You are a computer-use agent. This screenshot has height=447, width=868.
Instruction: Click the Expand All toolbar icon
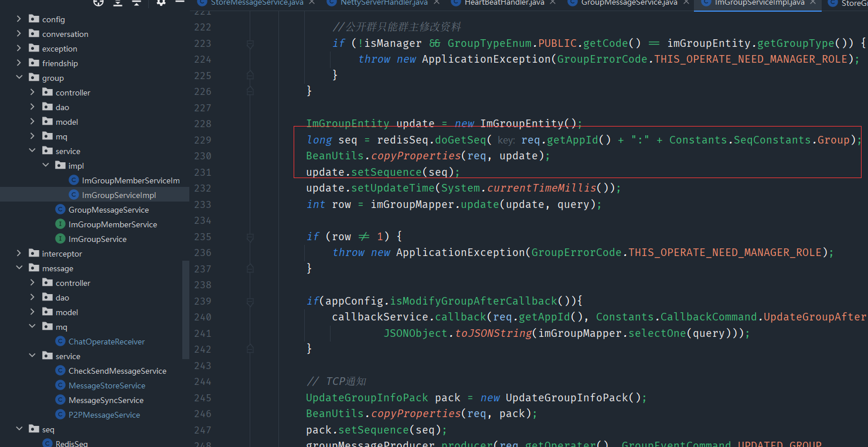(118, 2)
